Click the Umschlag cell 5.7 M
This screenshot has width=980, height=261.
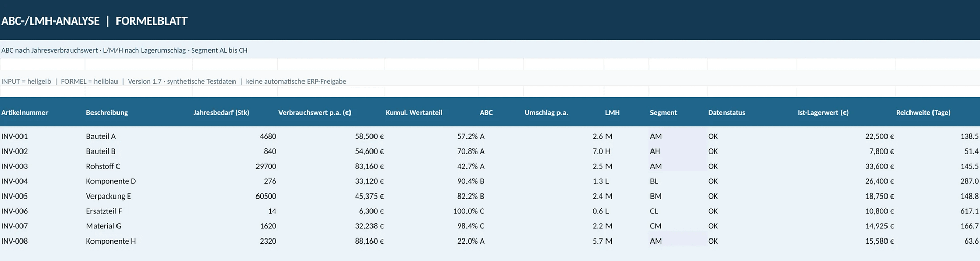(602, 241)
